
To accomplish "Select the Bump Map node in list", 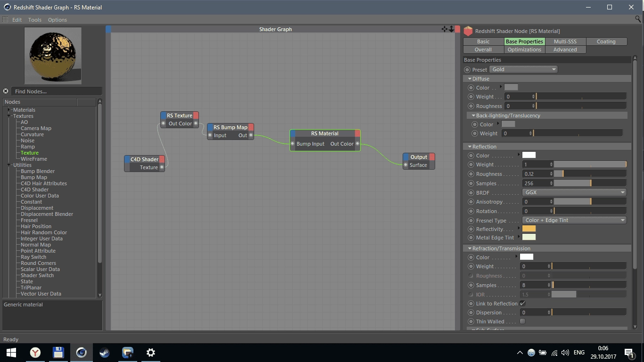I will coord(34,177).
